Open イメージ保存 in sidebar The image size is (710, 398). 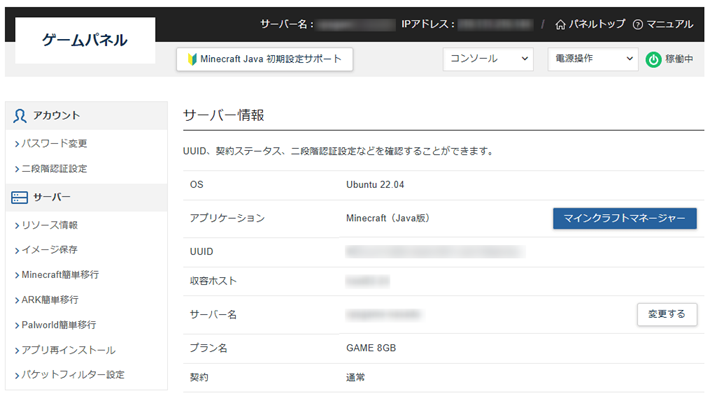point(49,250)
